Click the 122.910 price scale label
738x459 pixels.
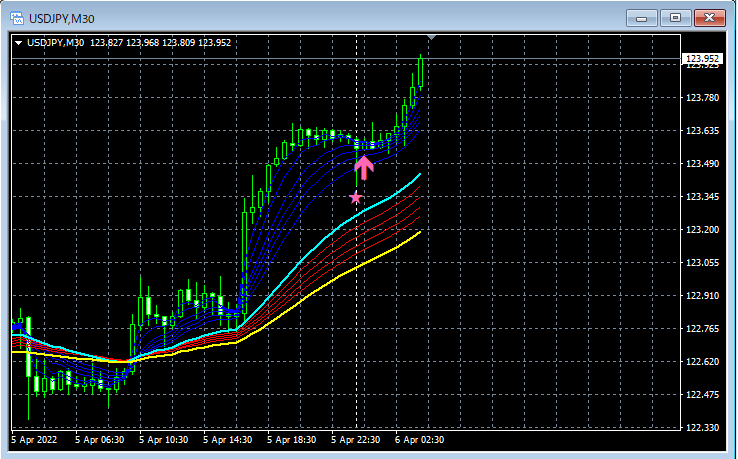(703, 295)
